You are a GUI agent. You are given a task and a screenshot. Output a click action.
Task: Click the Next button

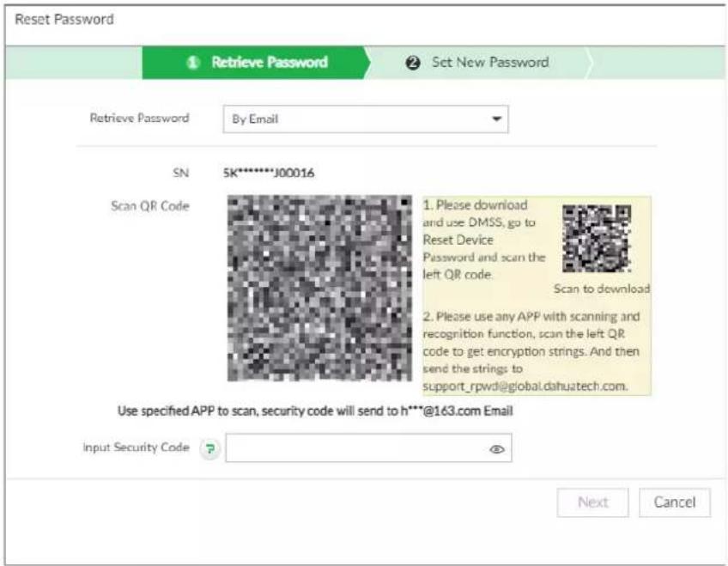point(593,502)
